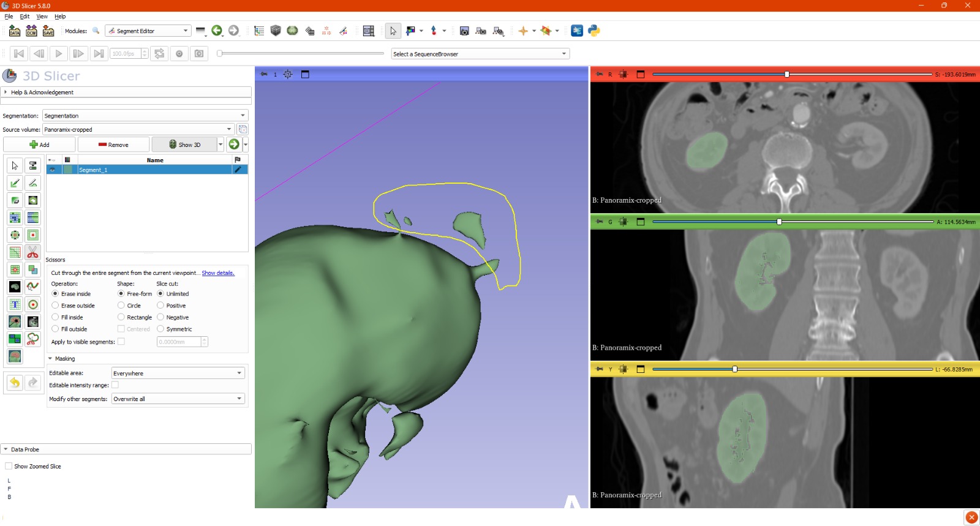Click the Add segment button
This screenshot has width=980, height=526.
click(39, 145)
